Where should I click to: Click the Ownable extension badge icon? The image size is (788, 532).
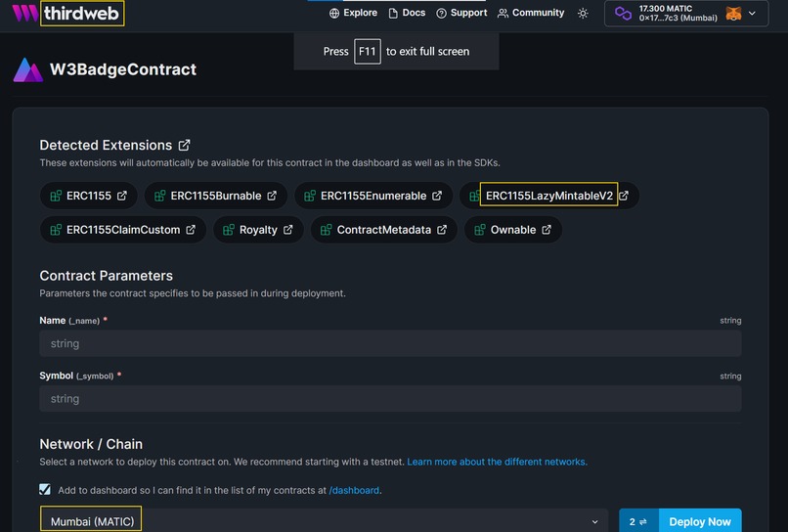tap(480, 230)
